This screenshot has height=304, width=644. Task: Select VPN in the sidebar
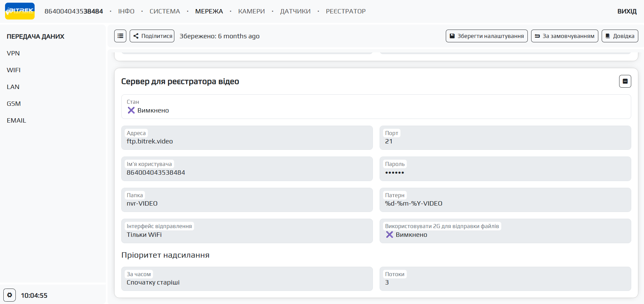[x=13, y=53]
